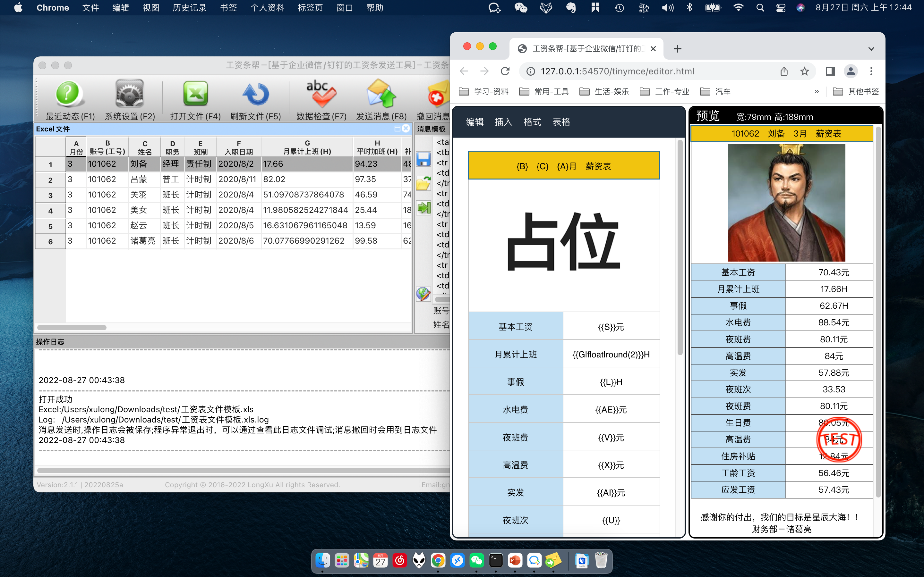Open the 书签 menu in menu bar

click(x=228, y=8)
